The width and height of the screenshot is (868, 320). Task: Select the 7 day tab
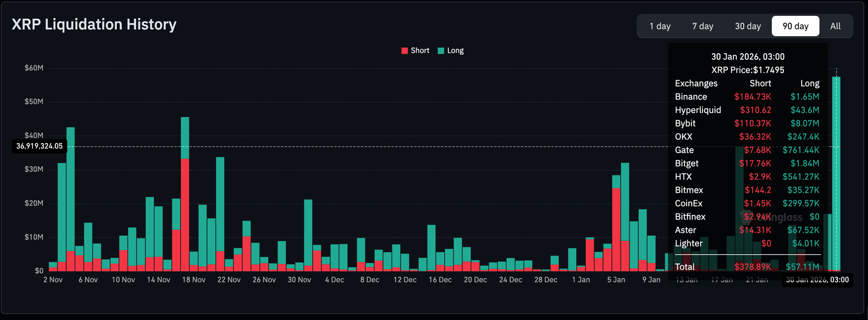tap(702, 26)
